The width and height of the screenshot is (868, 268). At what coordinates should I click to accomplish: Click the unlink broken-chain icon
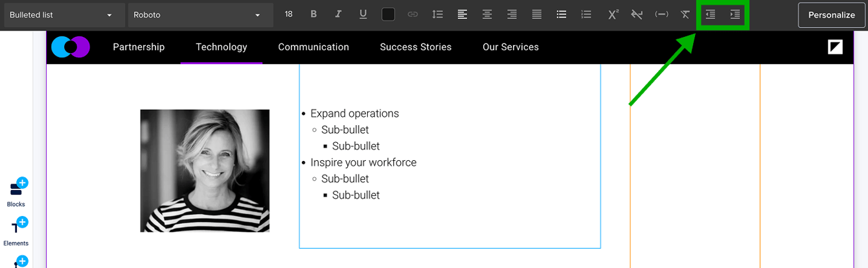[637, 14]
